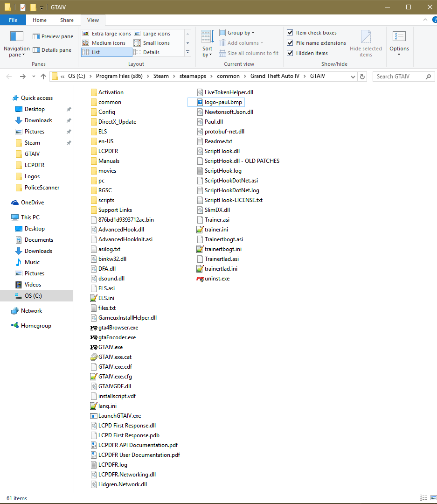Screen dimensions: 437x504
Task: Open the File tab
Action: point(13,20)
